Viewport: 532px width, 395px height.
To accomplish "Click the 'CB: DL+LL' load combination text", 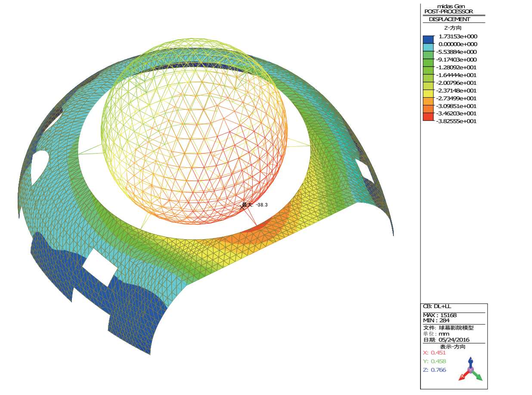I will pyautogui.click(x=437, y=306).
